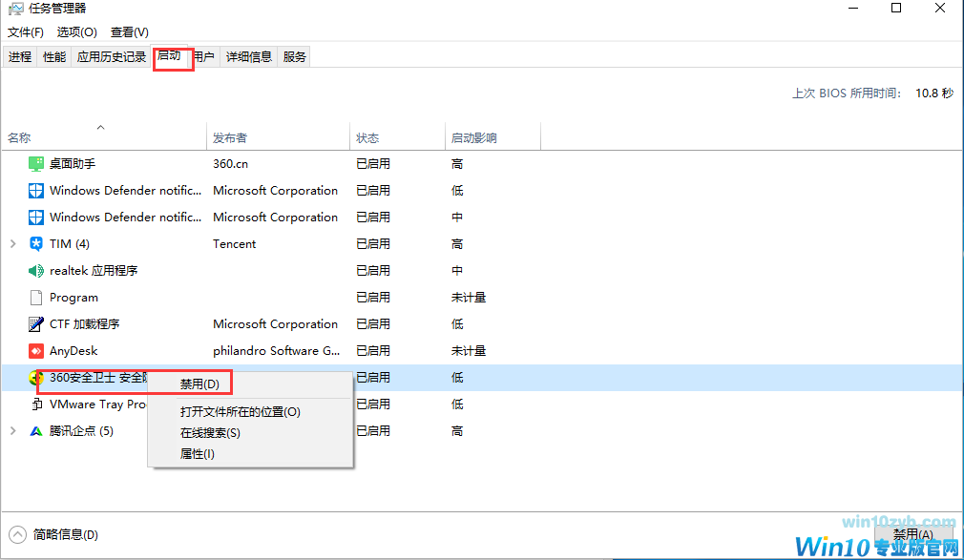Viewport: 964px width, 560px height.
Task: Click the 腾讯企点 app icon
Action: click(x=34, y=430)
